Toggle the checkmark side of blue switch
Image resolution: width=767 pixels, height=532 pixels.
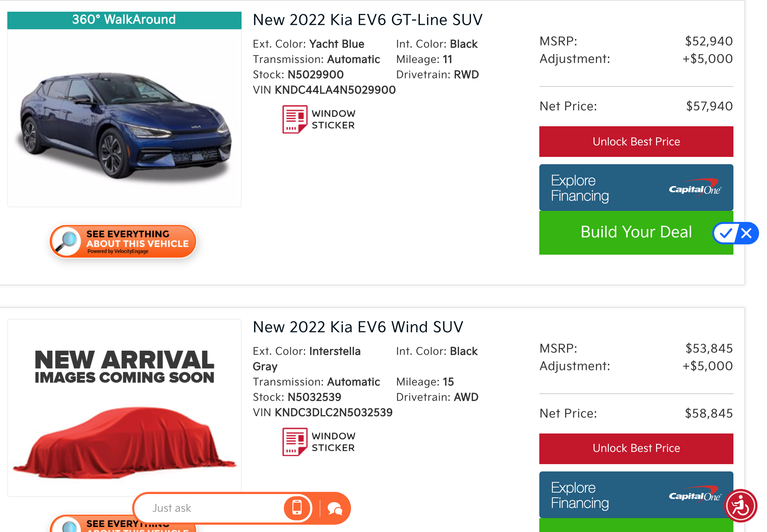[x=725, y=233]
